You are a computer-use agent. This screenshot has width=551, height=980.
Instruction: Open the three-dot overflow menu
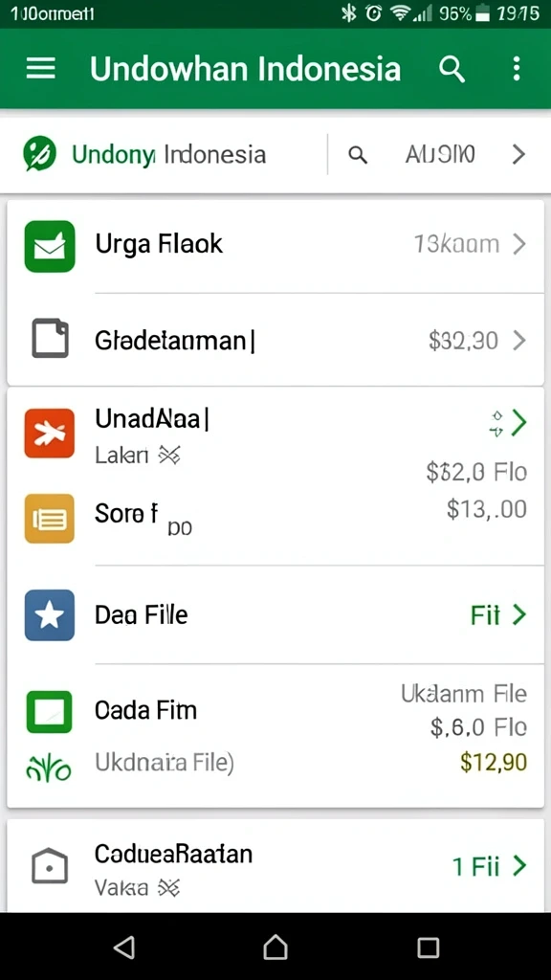[x=516, y=68]
